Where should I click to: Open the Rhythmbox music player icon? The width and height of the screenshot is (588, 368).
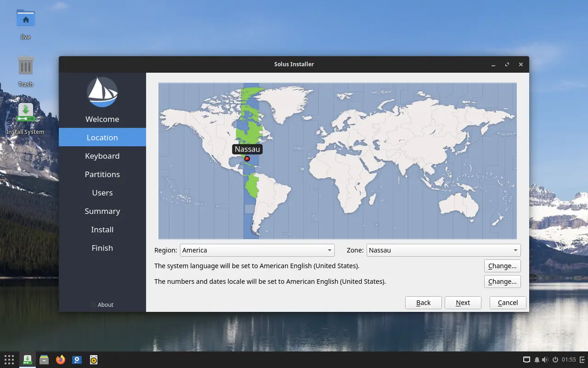point(94,360)
